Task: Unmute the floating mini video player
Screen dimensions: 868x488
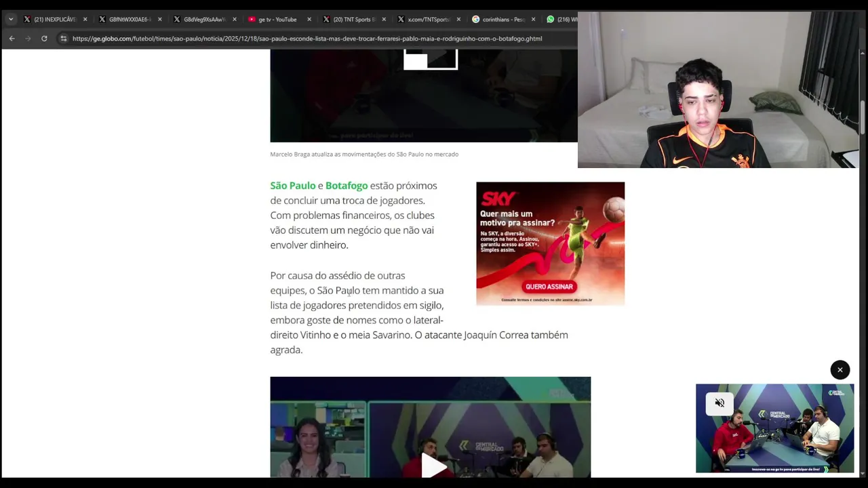Action: [719, 403]
